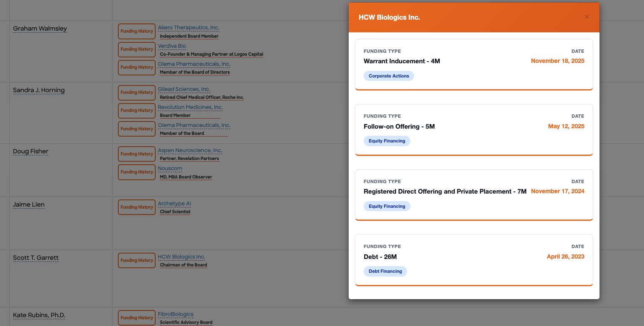Screen dimensions: 644x326
Task: Click the Debt Financing tag
Action: tap(385, 271)
